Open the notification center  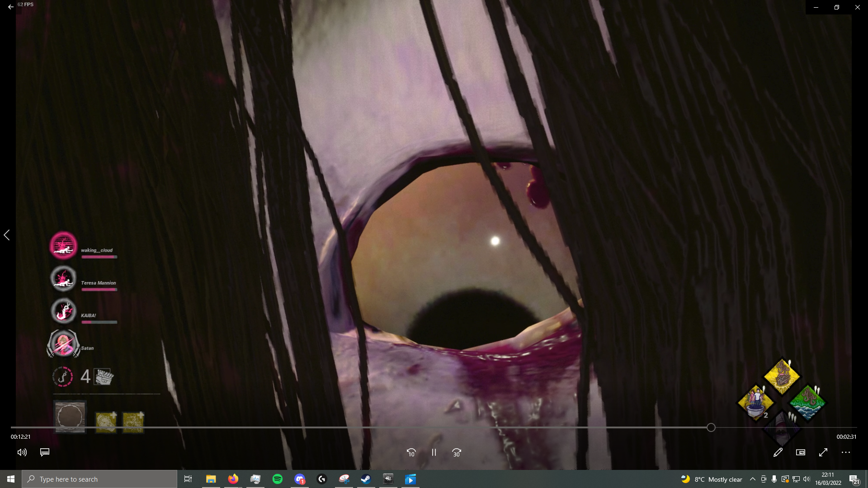[x=854, y=479]
